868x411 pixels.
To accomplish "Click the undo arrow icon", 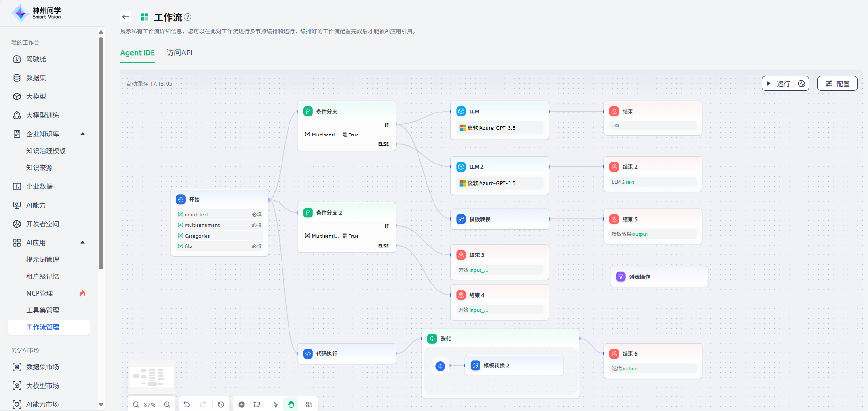I will [187, 404].
